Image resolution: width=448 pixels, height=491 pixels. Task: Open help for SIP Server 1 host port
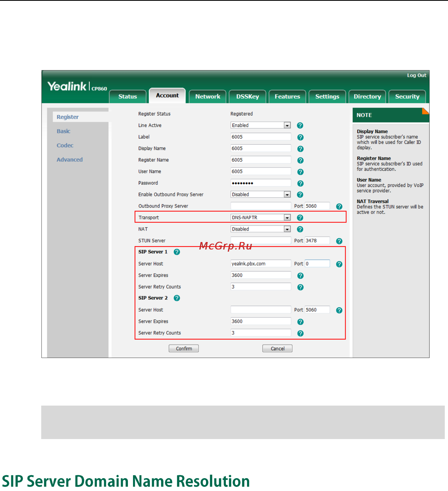tap(339, 264)
